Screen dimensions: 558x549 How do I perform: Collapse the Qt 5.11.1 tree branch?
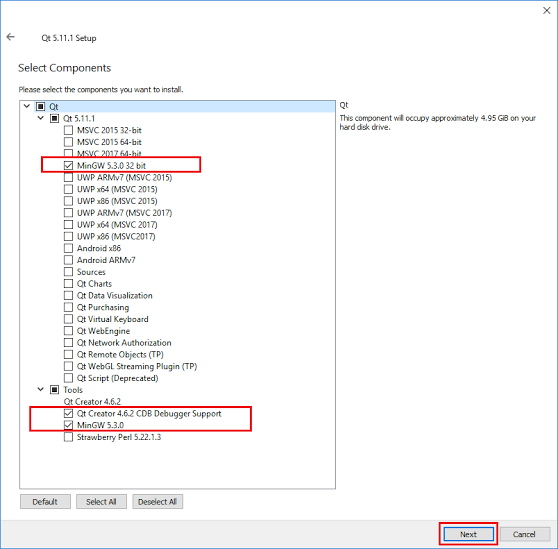(x=41, y=118)
